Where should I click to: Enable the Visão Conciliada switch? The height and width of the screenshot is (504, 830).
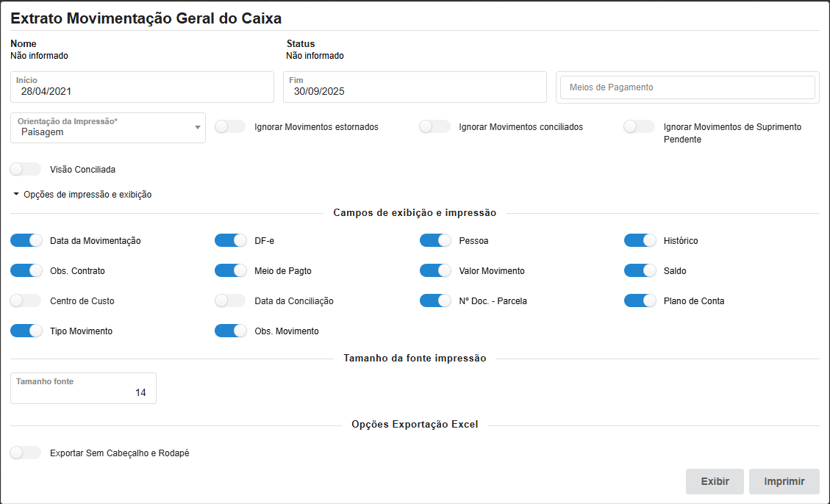(26, 170)
